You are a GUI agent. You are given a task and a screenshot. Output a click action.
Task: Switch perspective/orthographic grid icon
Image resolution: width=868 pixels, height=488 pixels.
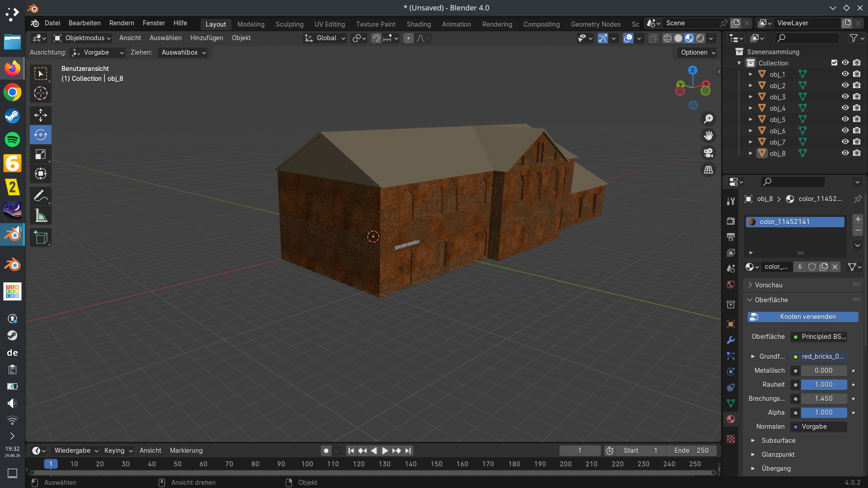[x=708, y=170]
